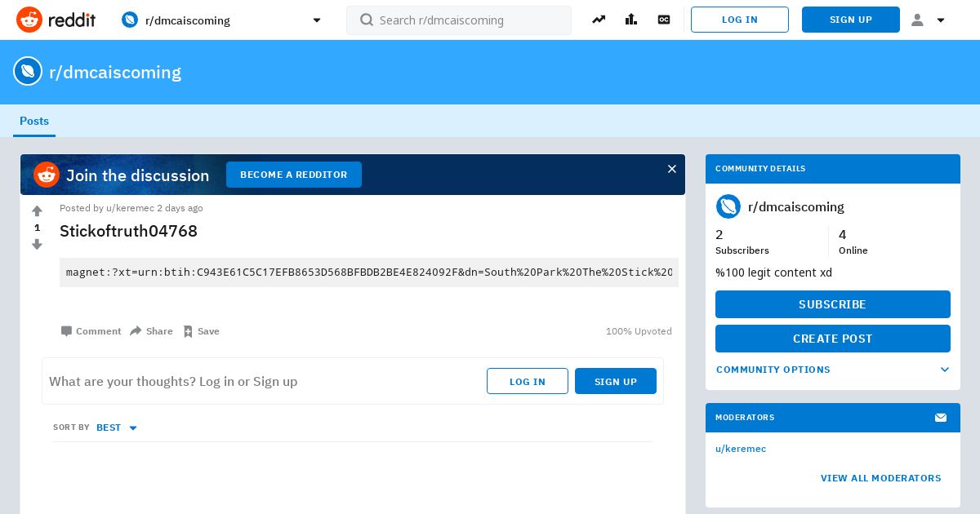980x514 pixels.
Task: Click the sidebar community avatar icon
Action: (x=728, y=206)
